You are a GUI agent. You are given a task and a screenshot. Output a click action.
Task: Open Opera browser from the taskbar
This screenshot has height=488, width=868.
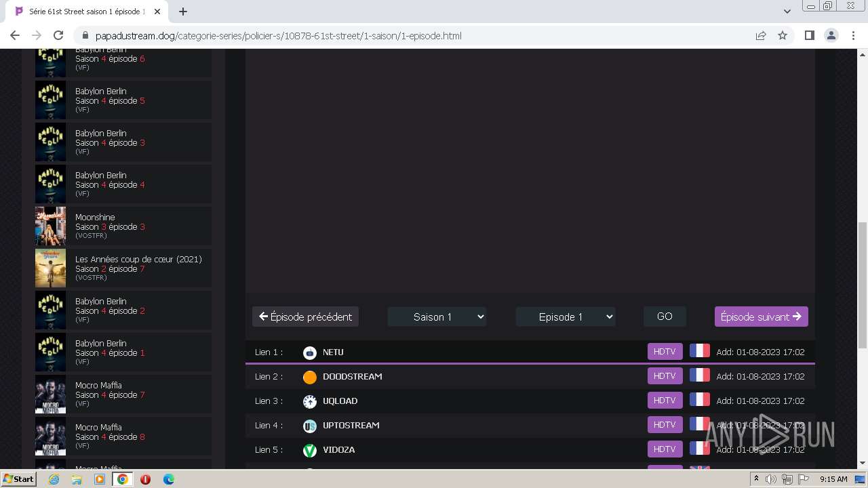point(145,479)
